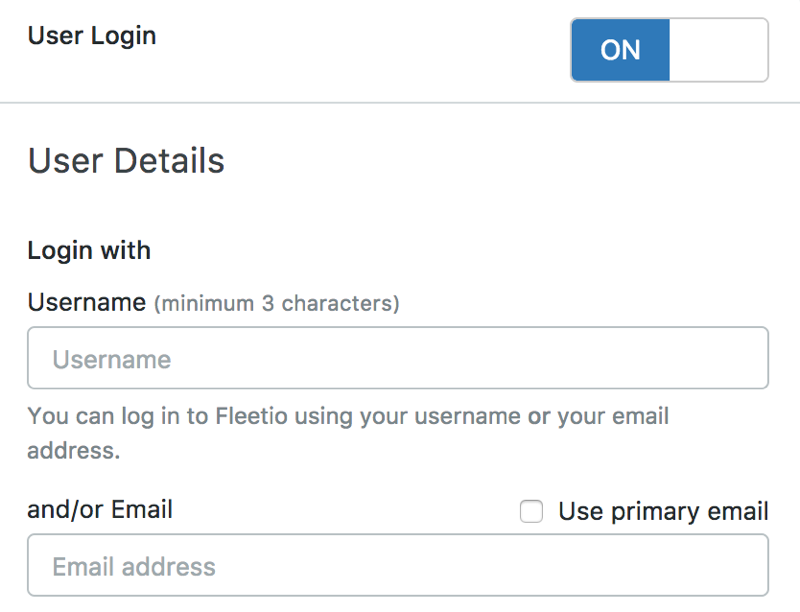Screen dimensions: 800x612
Task: Focus the Email address input field
Action: (x=397, y=566)
